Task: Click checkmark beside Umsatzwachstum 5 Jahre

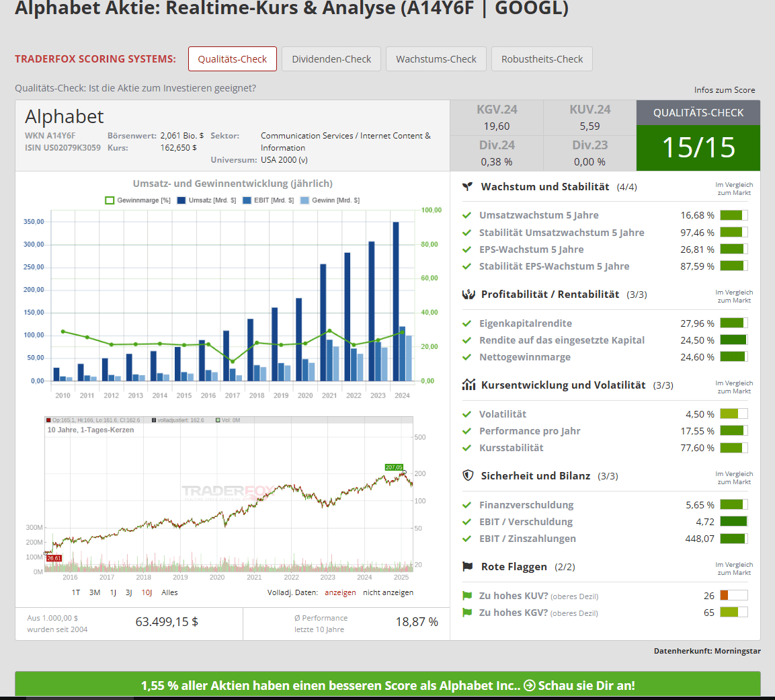Action: click(466, 216)
